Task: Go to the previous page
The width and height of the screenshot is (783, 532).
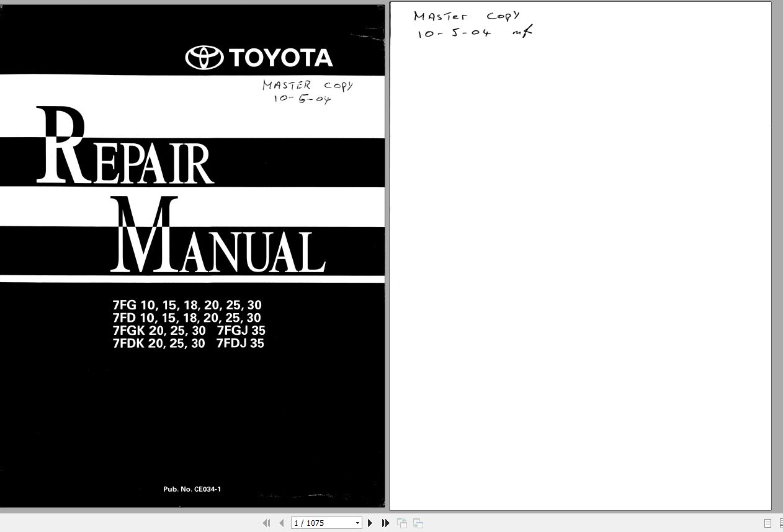Action: click(x=281, y=523)
